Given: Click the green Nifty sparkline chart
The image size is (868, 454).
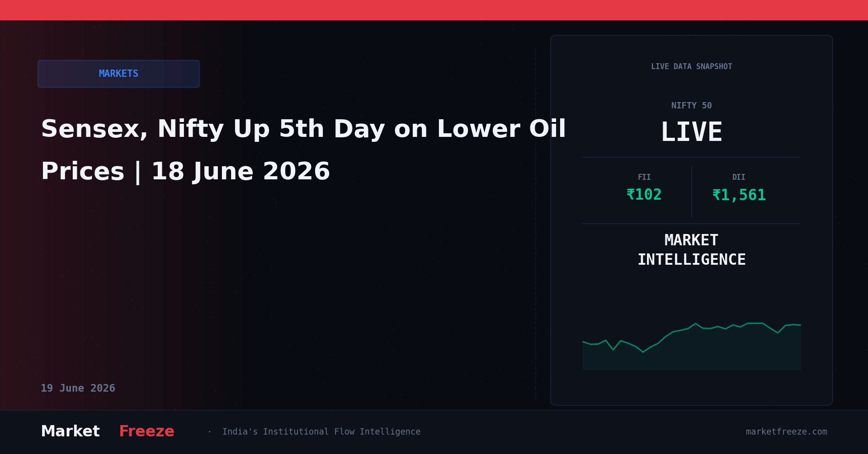Looking at the screenshot, I should click(x=691, y=346).
